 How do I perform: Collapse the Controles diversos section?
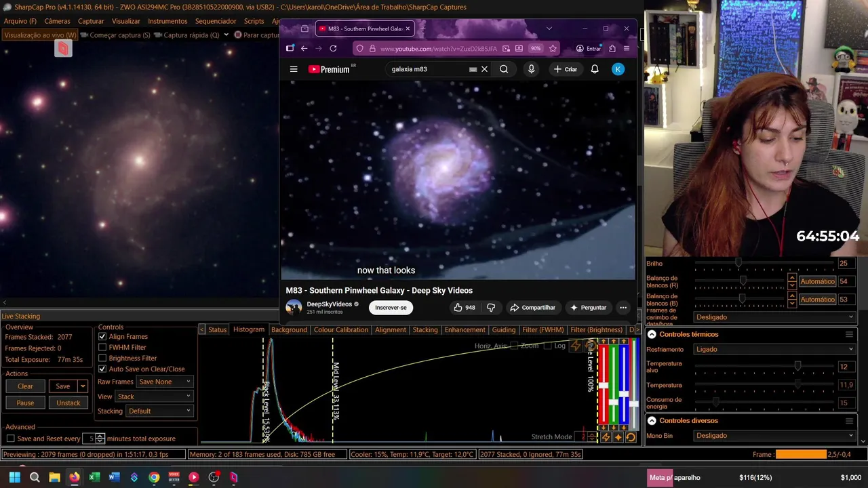pyautogui.click(x=652, y=421)
